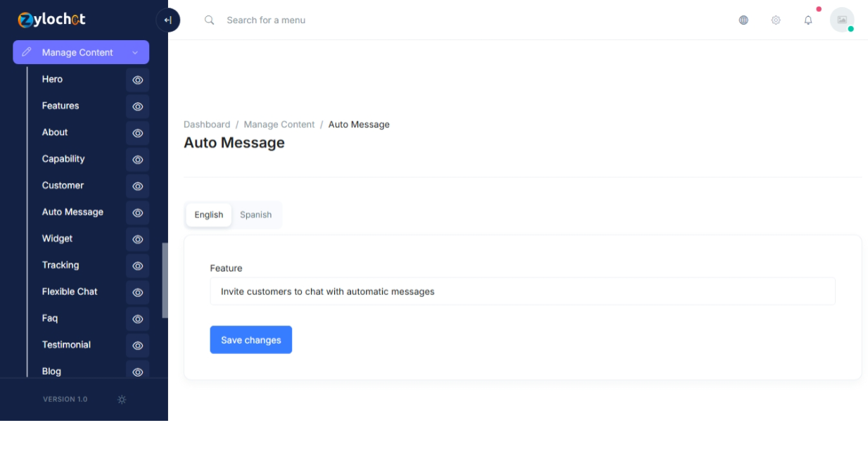Toggle visibility eye for Faq
This screenshot has width=868, height=454.
[138, 319]
